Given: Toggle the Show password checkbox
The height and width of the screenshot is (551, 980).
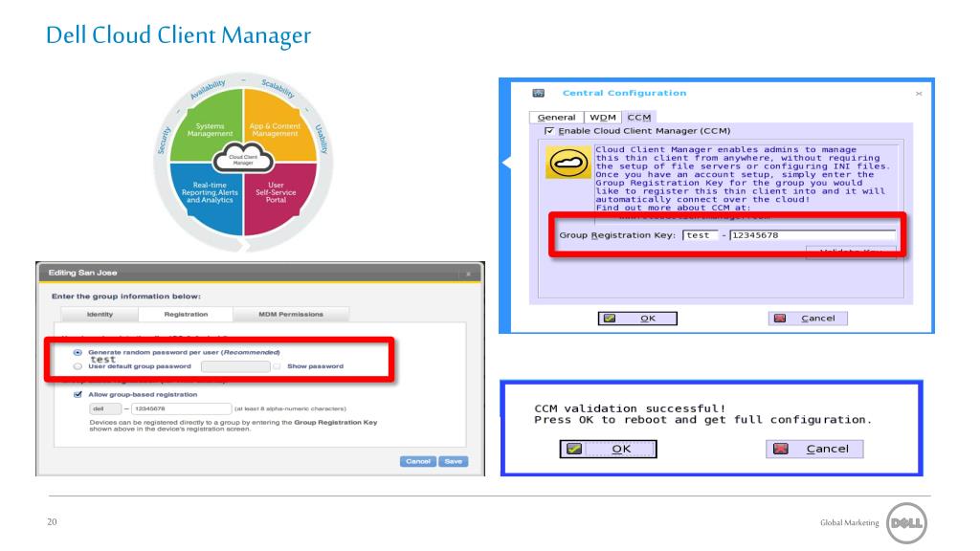Looking at the screenshot, I should [x=277, y=366].
